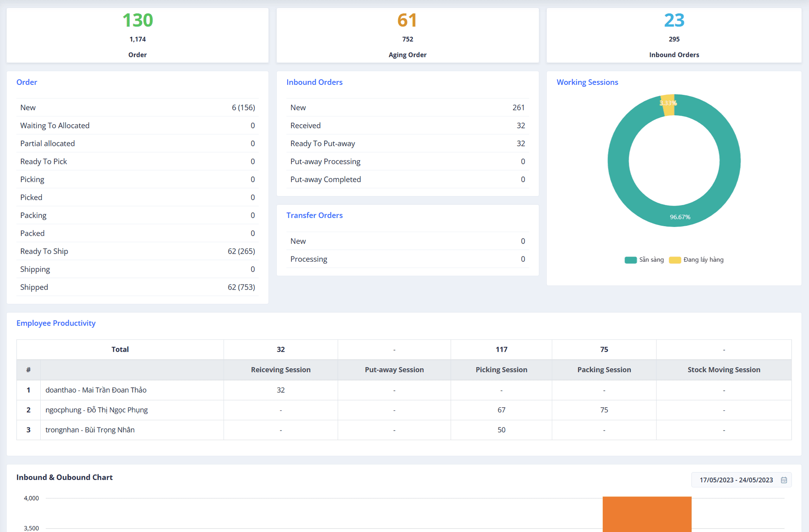The width and height of the screenshot is (809, 532).
Task: Click the New inbound orders count 261
Action: 519,107
